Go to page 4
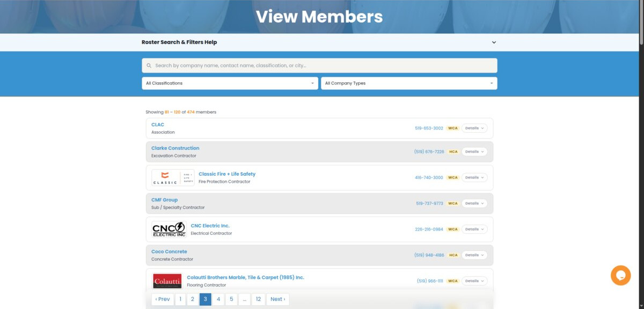The height and width of the screenshot is (309, 644). 218,299
